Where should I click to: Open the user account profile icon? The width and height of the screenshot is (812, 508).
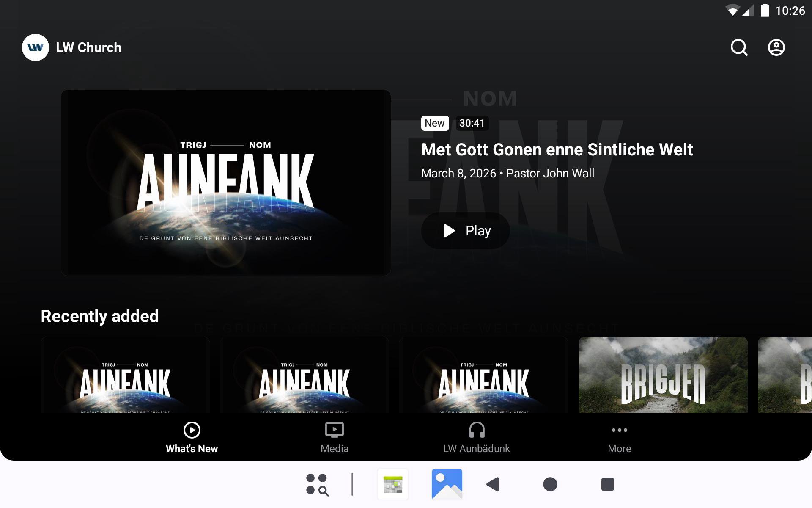(x=776, y=47)
